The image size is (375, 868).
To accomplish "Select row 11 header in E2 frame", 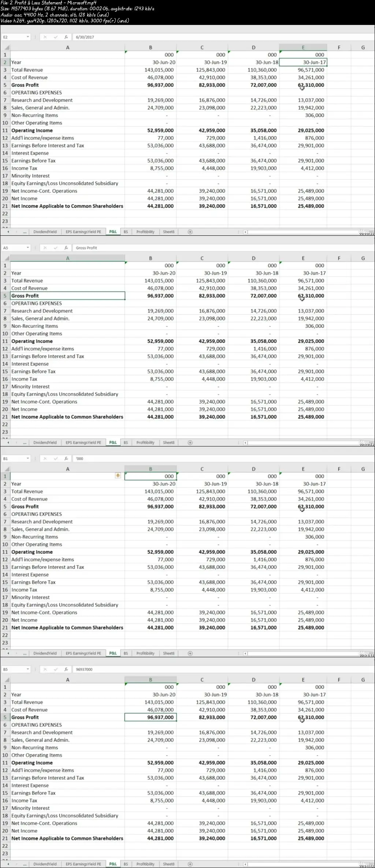I will click(5, 130).
